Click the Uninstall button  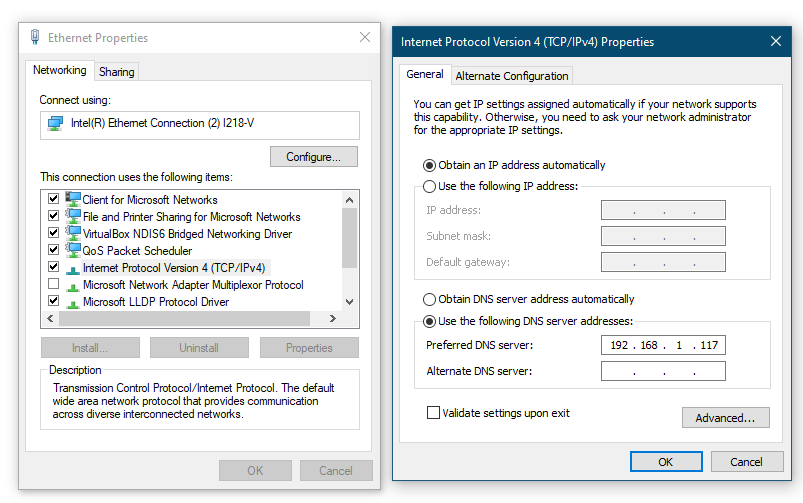click(199, 348)
